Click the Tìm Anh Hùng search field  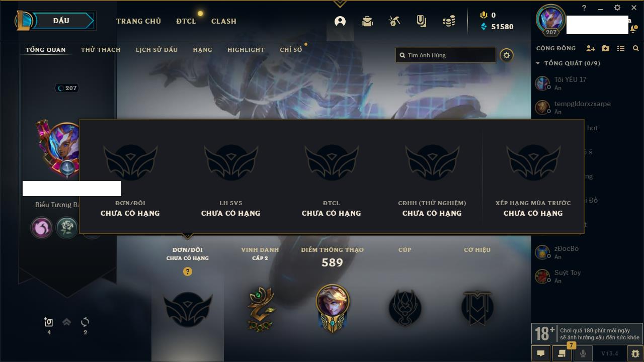pos(446,55)
